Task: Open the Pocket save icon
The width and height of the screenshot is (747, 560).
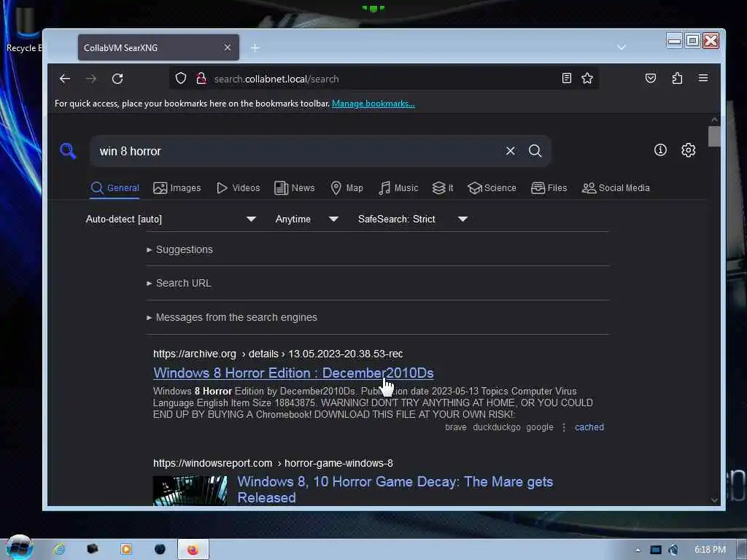Action: point(650,78)
